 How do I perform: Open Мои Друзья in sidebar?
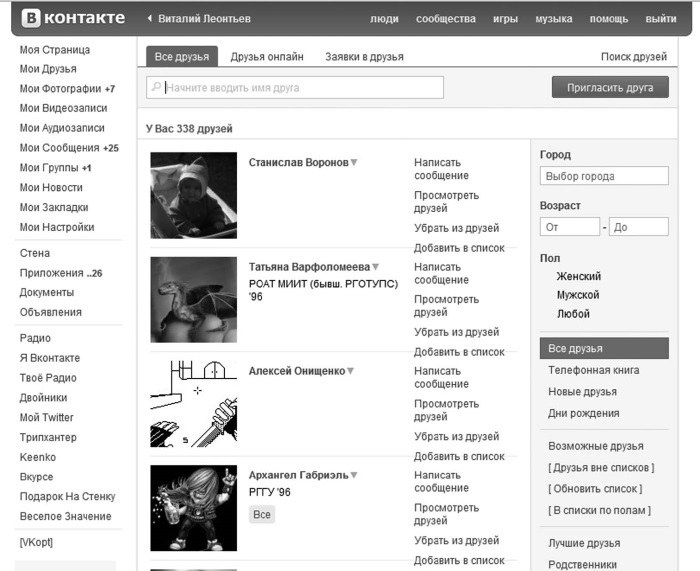tap(48, 69)
